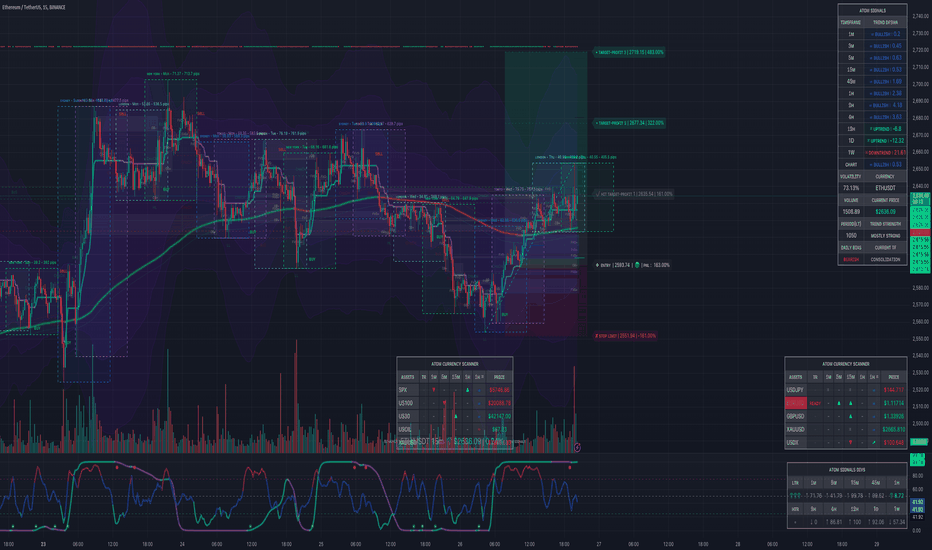The width and height of the screenshot is (932, 550).
Task: Click the 86.81 value in Signals Devs
Action: pyautogui.click(x=834, y=522)
